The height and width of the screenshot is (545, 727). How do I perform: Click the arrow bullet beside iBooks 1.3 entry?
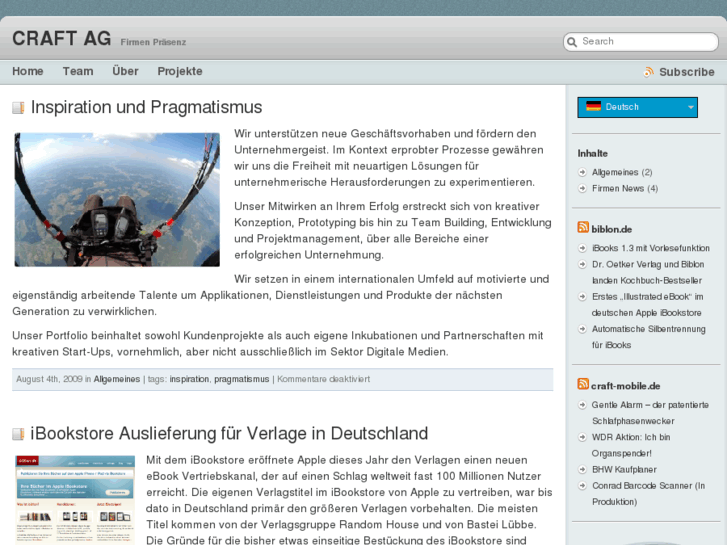point(582,248)
